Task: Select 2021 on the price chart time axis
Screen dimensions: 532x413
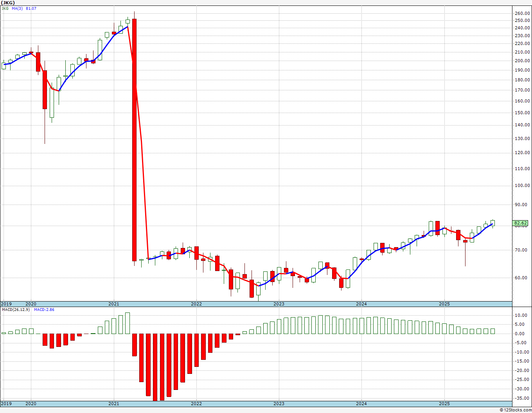Action: coord(114,304)
